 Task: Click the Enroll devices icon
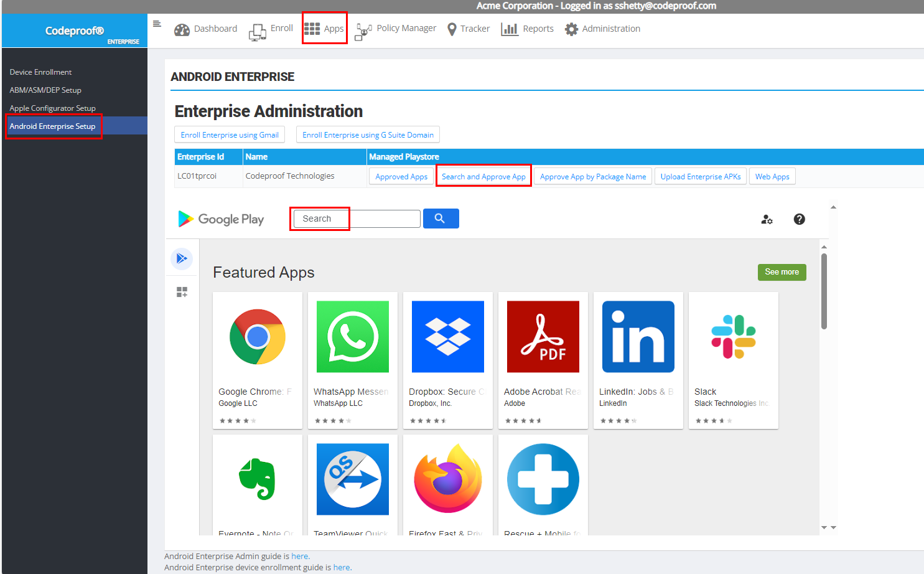coord(258,31)
